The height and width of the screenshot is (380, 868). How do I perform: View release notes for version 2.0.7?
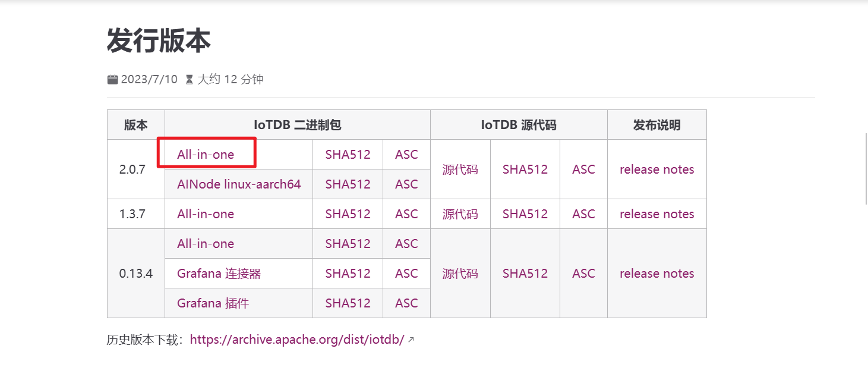click(x=656, y=169)
